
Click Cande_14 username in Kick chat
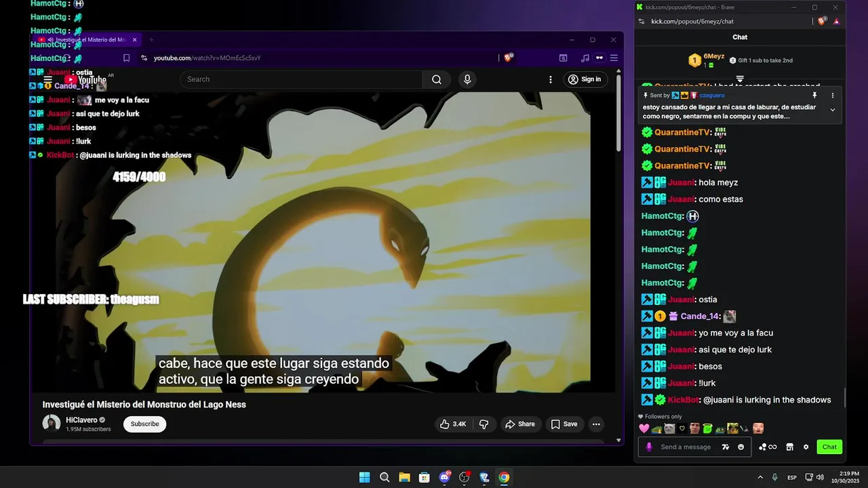point(700,317)
